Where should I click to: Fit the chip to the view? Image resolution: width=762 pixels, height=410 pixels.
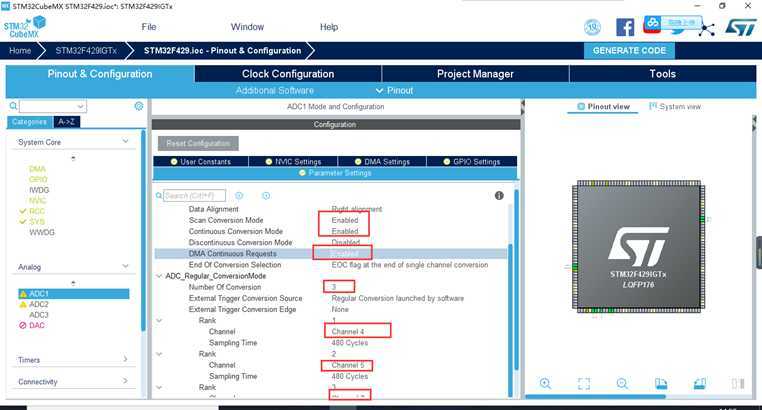point(584,384)
